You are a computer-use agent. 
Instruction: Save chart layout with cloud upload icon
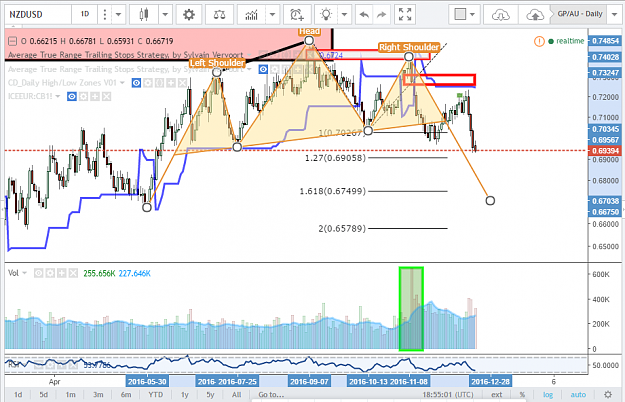pyautogui.click(x=535, y=15)
